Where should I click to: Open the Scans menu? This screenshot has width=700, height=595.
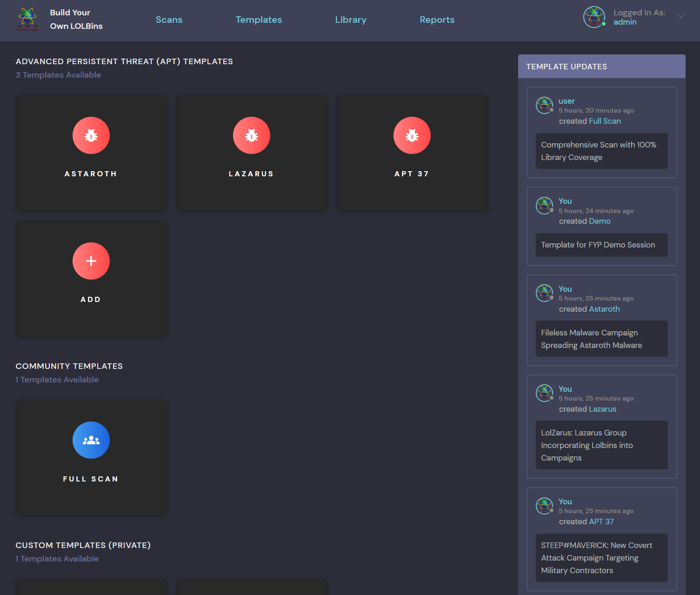(x=169, y=20)
